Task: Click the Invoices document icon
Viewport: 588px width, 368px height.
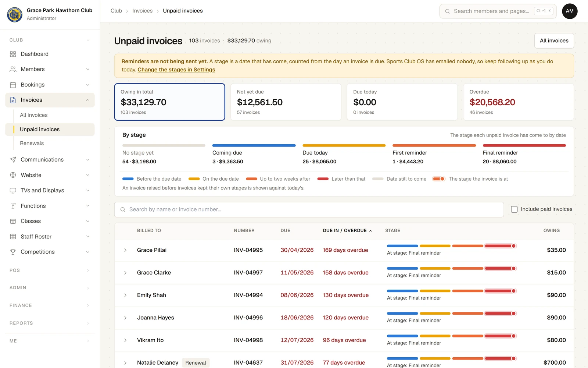Action: pos(13,100)
